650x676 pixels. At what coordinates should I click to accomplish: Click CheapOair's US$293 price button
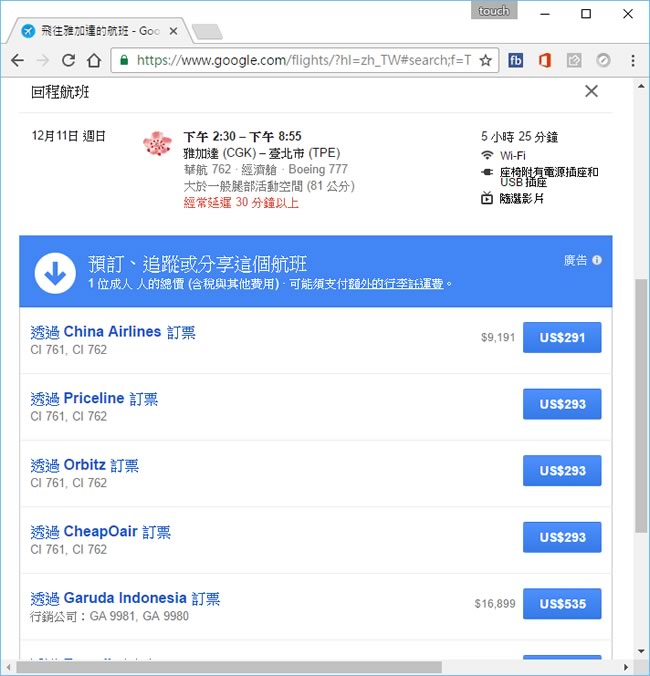(562, 537)
